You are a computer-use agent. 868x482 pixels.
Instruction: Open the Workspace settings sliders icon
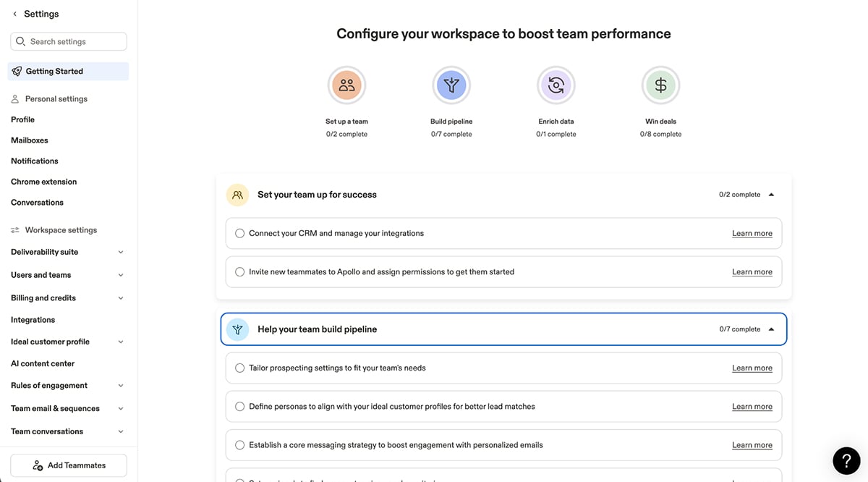tap(15, 229)
